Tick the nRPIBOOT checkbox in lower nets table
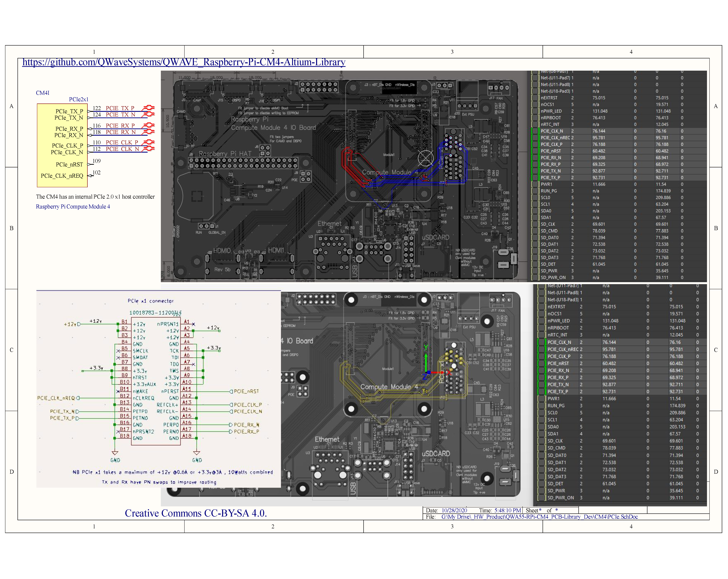728x579 pixels. tap(542, 328)
